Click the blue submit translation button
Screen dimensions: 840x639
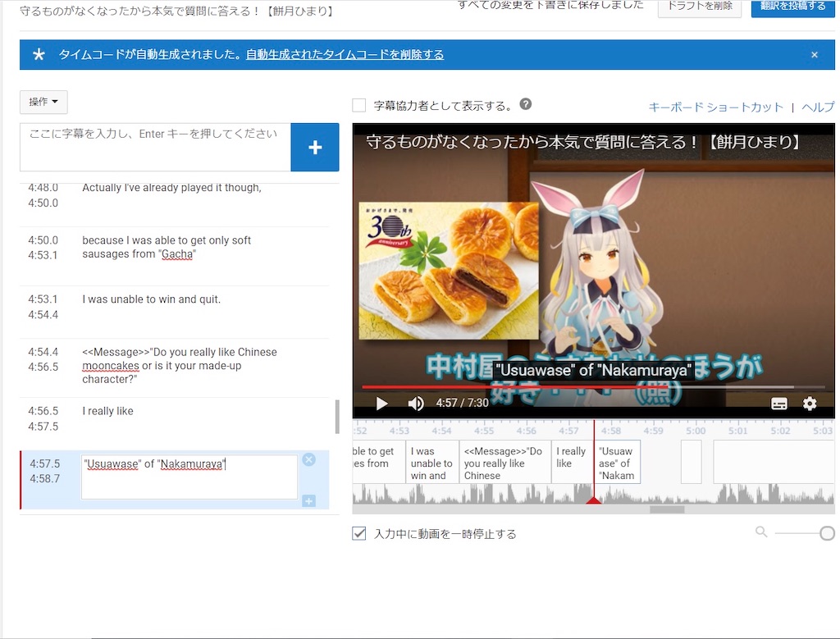point(793,7)
